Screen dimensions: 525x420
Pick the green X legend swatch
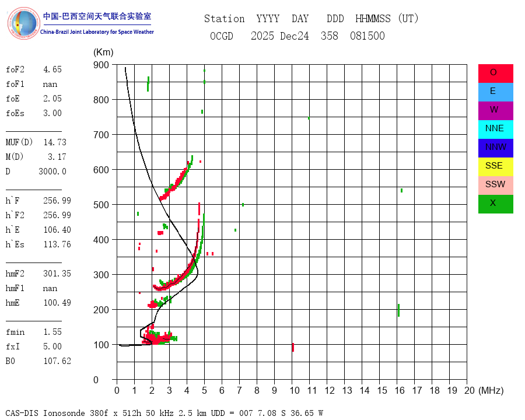click(495, 204)
